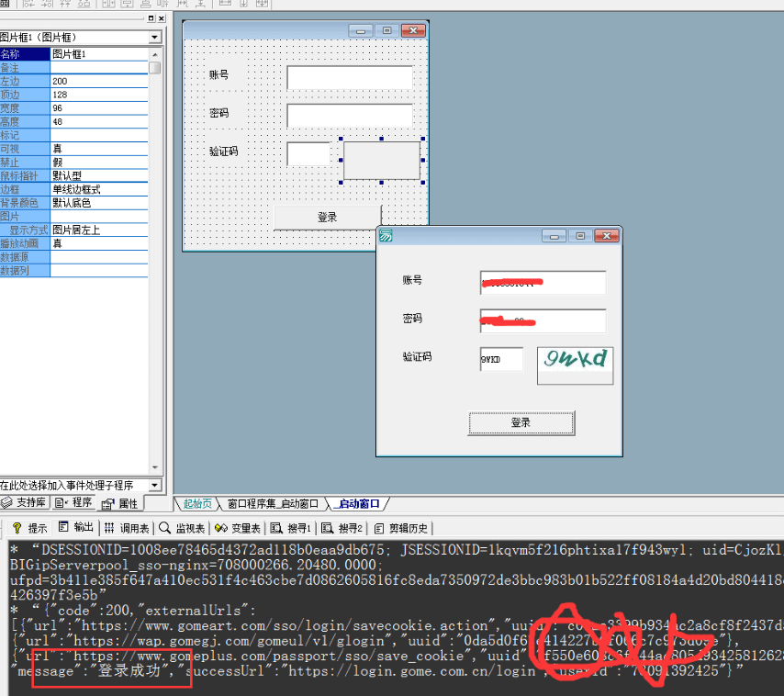The width and height of the screenshot is (784, 696).
Task: Open the 提示 (Hints) tab
Action: [x=30, y=528]
